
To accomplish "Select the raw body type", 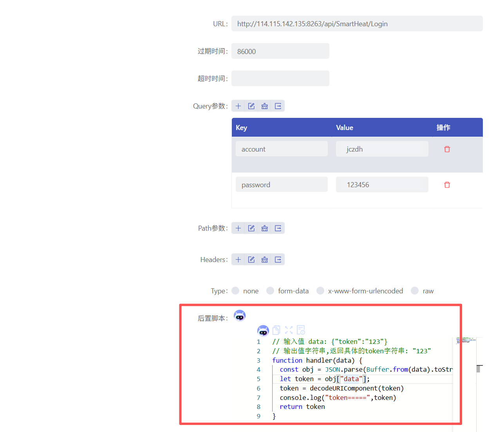I will click(x=415, y=291).
